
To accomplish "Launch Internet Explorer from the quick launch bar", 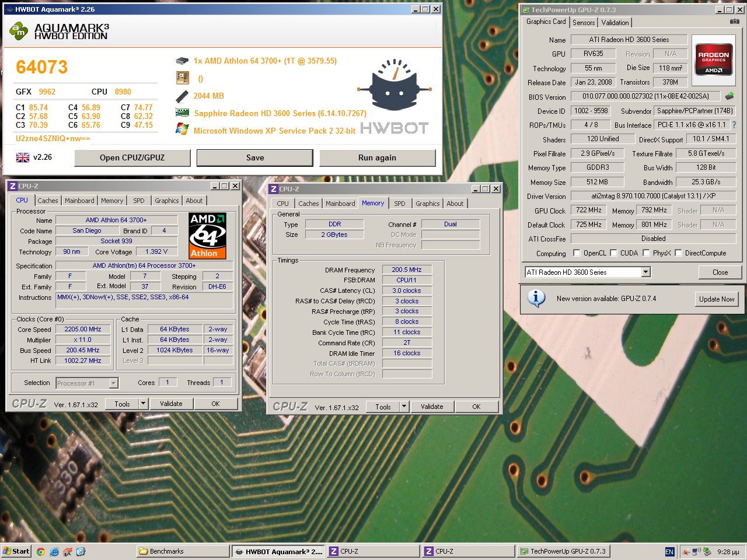I will tap(54, 551).
